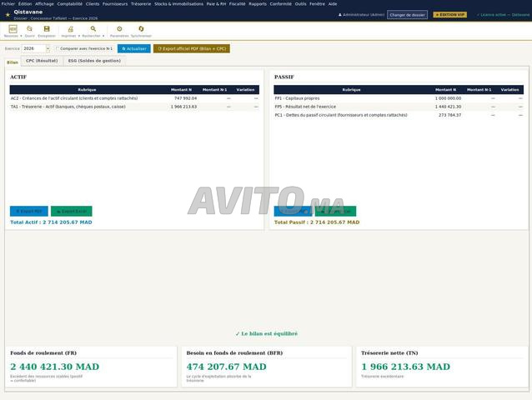Click Total Passif : 2 714 205.67 MAD

317,222
